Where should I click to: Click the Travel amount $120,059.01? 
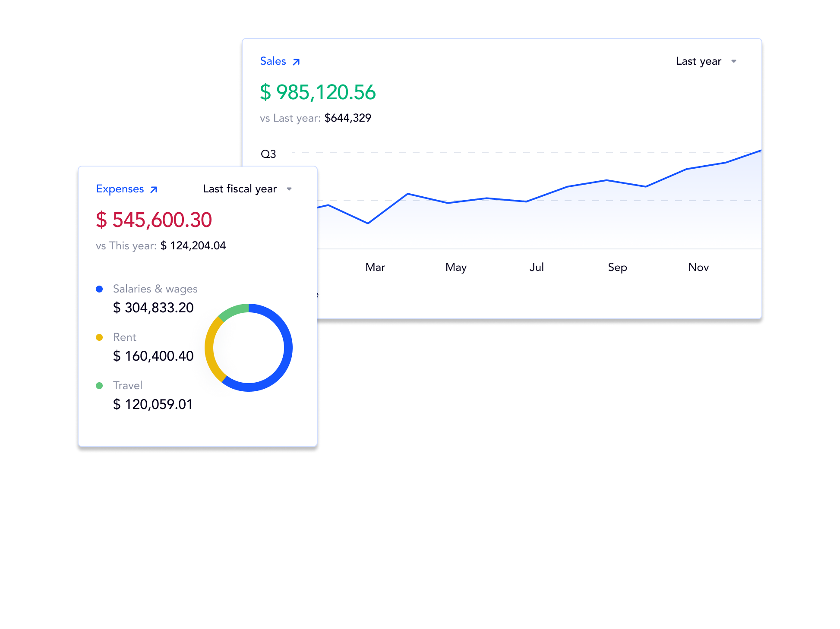153,404
